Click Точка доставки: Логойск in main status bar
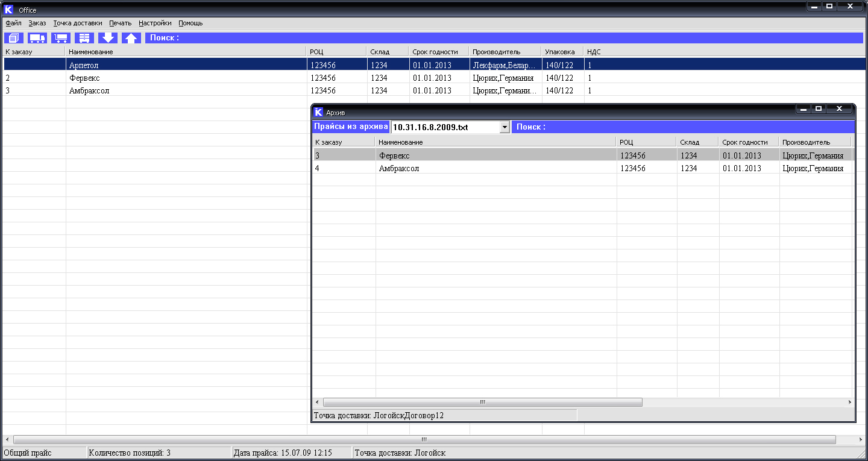 pos(400,453)
